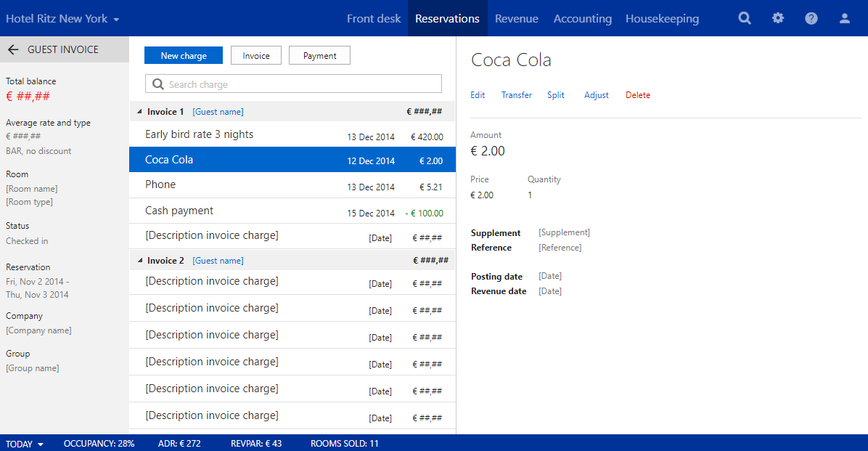Click the Invoice 2 total € ###,##
Screen dimensions: 868x451
click(x=430, y=261)
